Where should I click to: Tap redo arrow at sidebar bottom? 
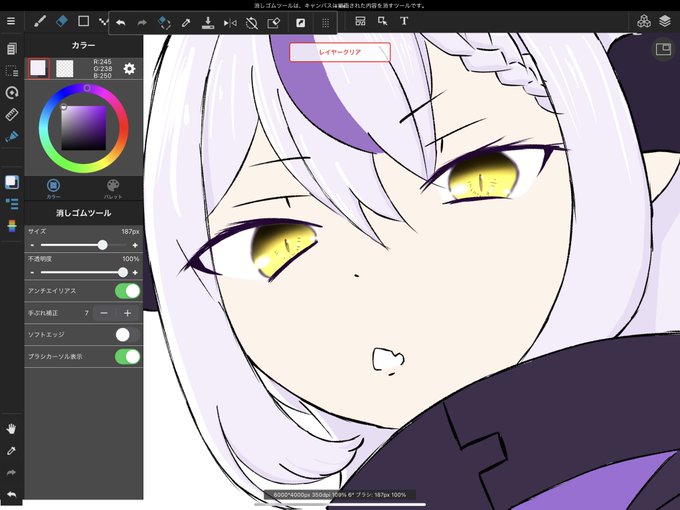coord(11,473)
